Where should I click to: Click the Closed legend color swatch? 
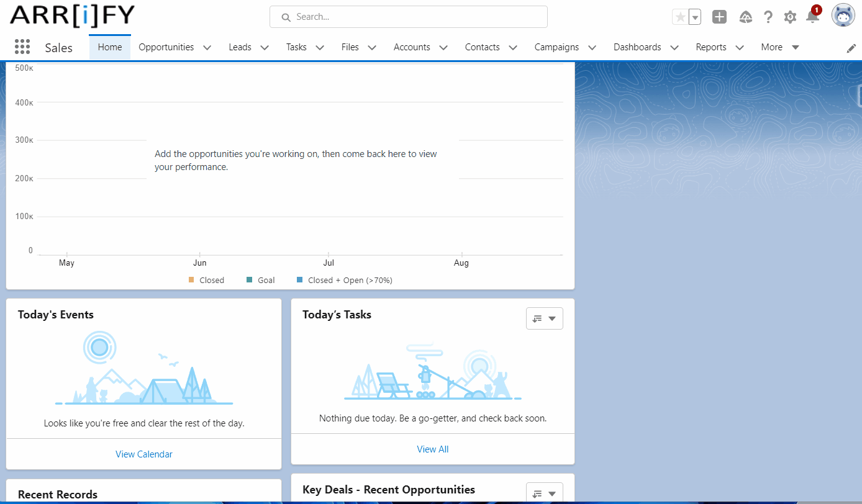point(191,280)
